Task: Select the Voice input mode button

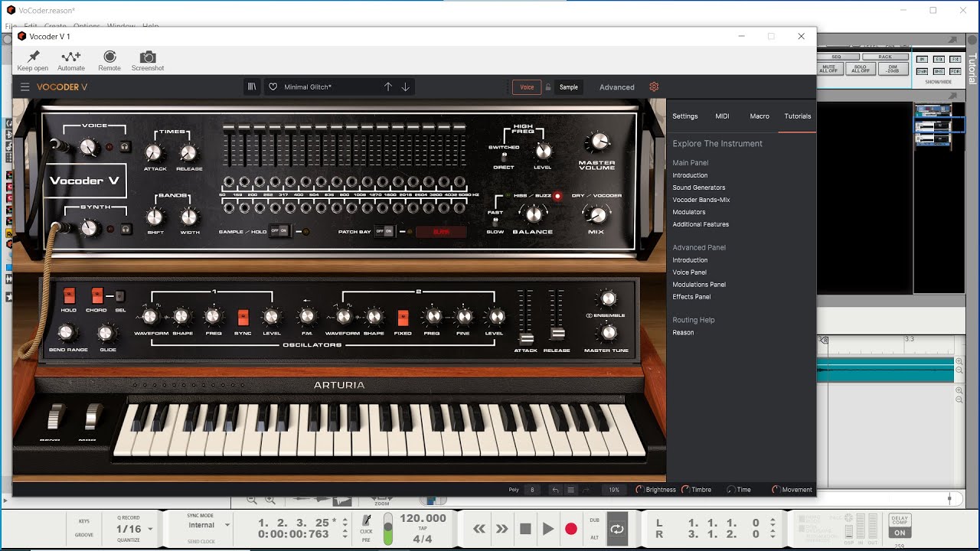Action: (527, 87)
